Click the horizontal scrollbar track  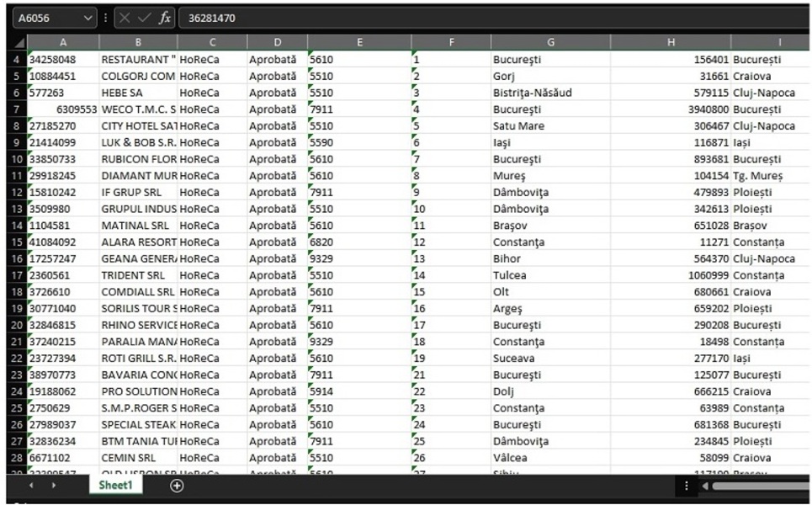point(757,486)
